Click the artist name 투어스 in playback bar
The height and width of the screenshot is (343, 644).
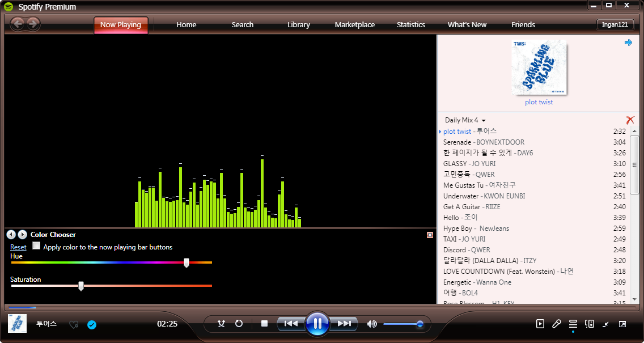46,324
